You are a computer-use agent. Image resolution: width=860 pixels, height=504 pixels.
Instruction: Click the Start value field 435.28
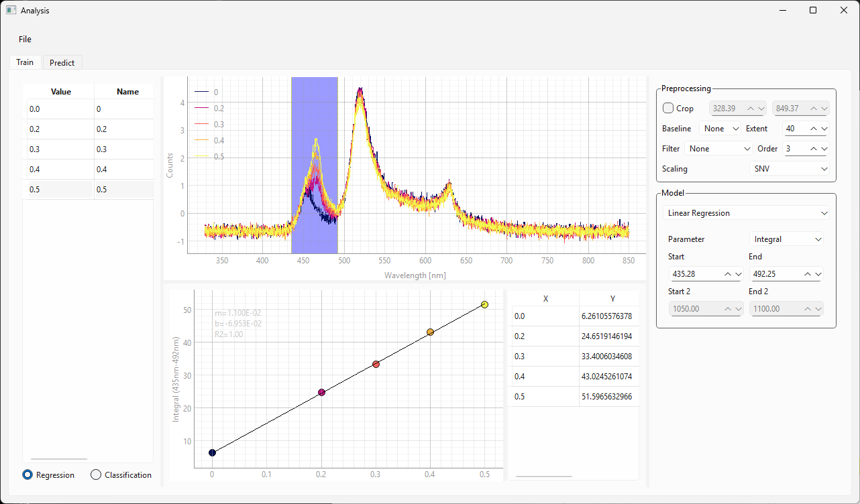694,273
